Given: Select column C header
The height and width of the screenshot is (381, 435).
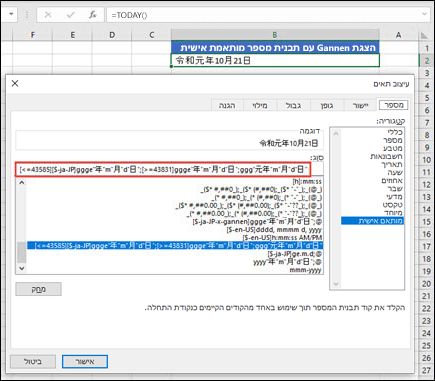Looking at the screenshot, I should 152,35.
